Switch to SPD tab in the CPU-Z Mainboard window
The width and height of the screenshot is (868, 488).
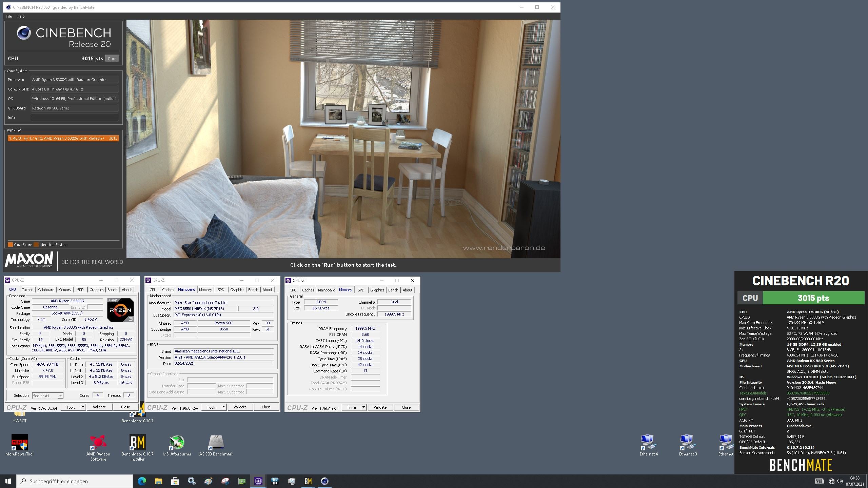[x=221, y=290]
